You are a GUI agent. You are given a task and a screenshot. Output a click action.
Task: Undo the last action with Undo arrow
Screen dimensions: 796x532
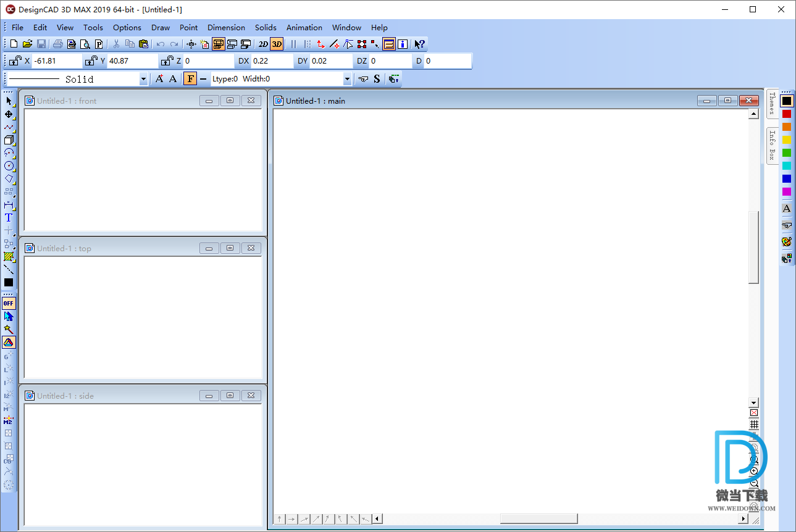161,44
